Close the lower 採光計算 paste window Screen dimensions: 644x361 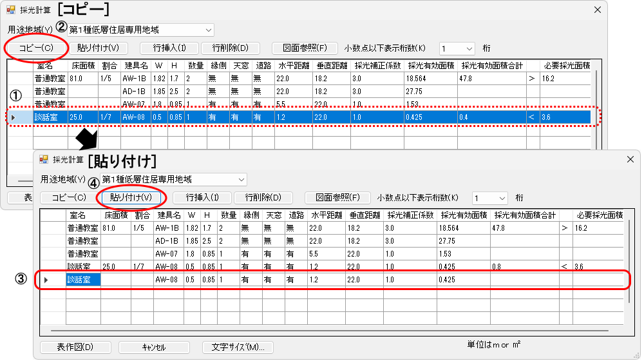[629, 159]
